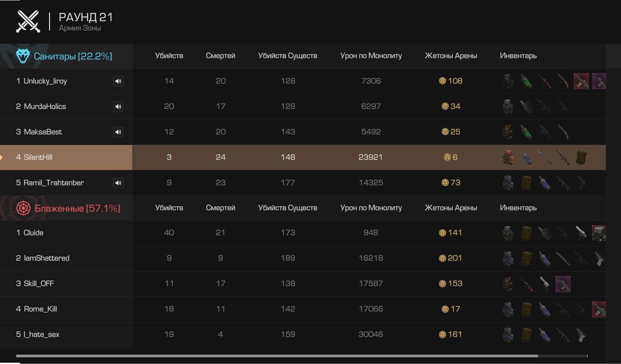Select player row Cluide
621x364 pixels.
point(303,233)
